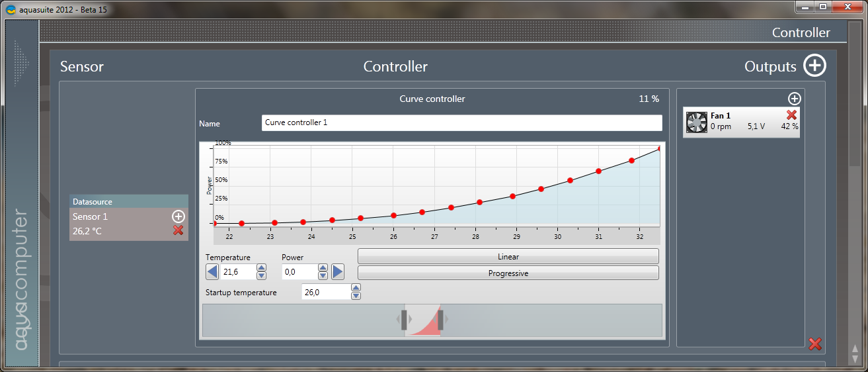Click the small plus icon above Fan 1
The width and height of the screenshot is (868, 372).
[794, 99]
